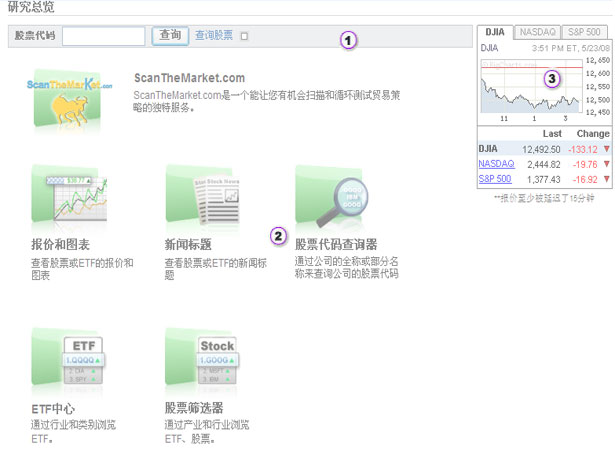Click the 新闻标题 title

tap(188, 244)
